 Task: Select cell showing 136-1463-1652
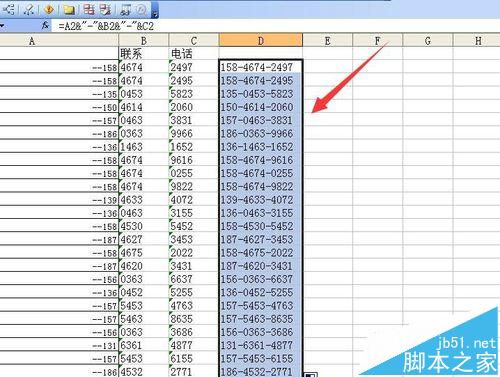pyautogui.click(x=261, y=147)
